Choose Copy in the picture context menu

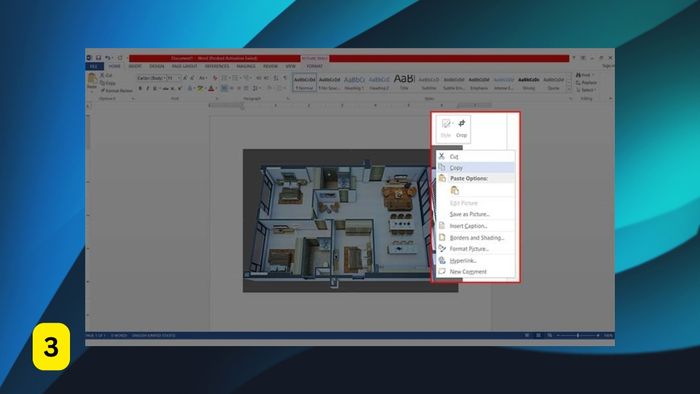475,167
